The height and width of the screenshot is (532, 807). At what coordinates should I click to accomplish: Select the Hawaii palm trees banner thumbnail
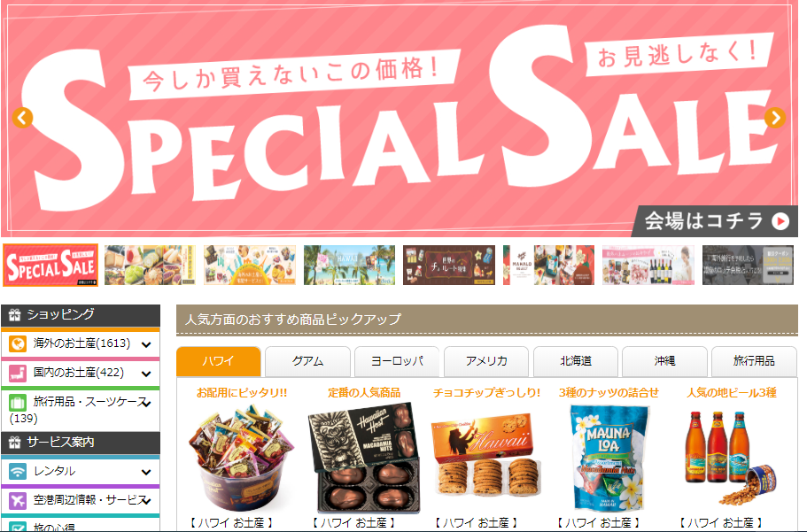tap(349, 265)
